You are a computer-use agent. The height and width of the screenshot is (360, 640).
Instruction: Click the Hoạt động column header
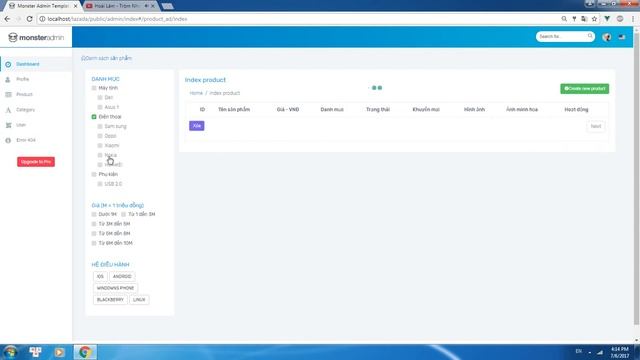click(x=576, y=109)
